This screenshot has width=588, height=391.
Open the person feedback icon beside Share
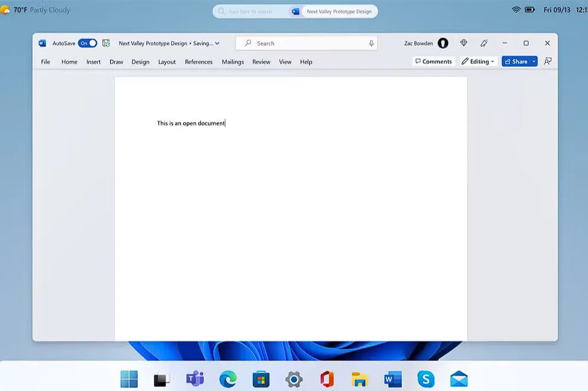coord(548,61)
